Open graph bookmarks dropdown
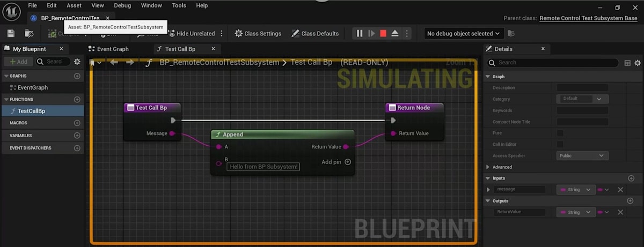The height and width of the screenshot is (247, 644). pos(94,63)
